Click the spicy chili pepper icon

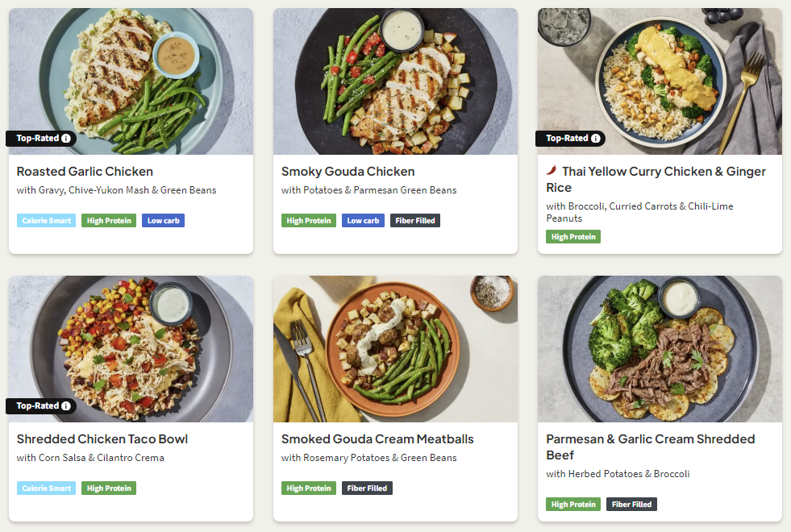point(552,171)
